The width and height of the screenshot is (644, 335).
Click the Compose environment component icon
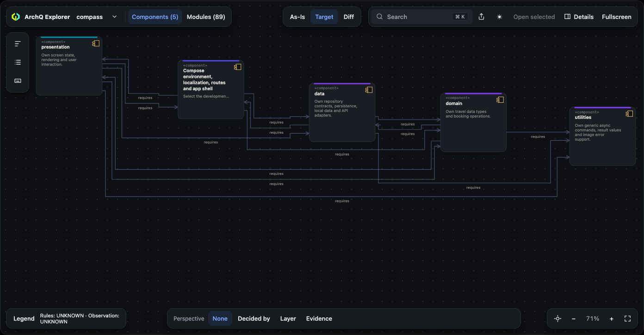pos(237,67)
